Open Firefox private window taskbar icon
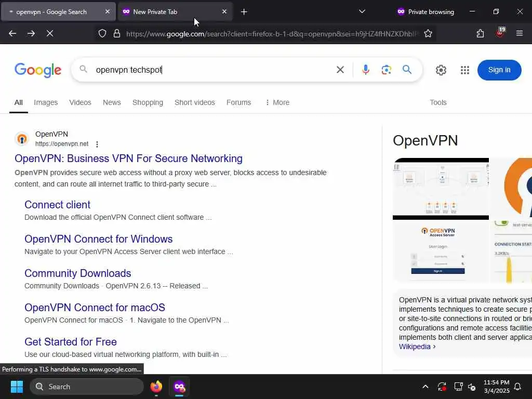The height and width of the screenshot is (399, 532). [179, 387]
